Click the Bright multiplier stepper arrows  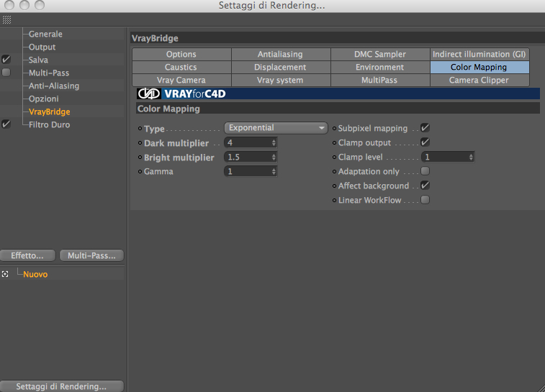point(274,158)
